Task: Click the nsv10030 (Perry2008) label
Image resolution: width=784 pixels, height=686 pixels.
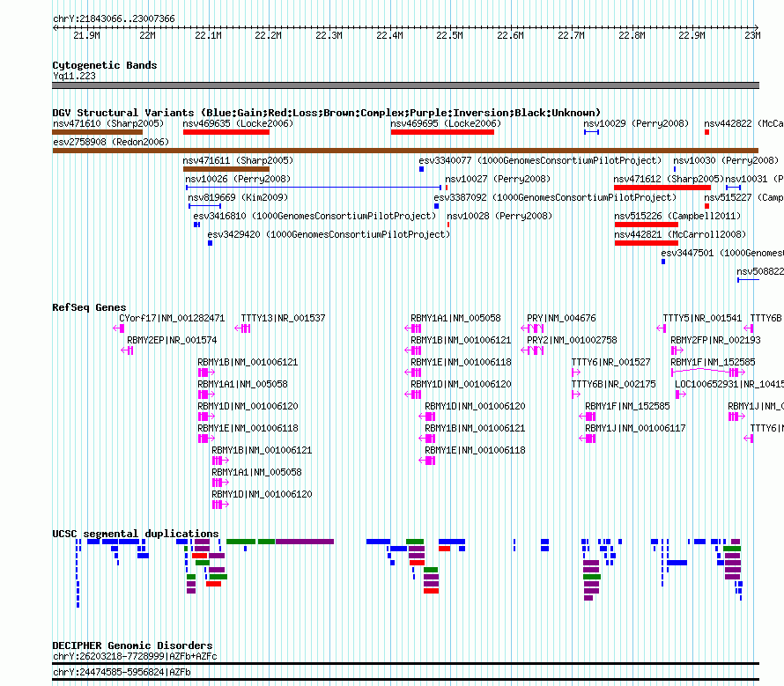Action: (726, 160)
